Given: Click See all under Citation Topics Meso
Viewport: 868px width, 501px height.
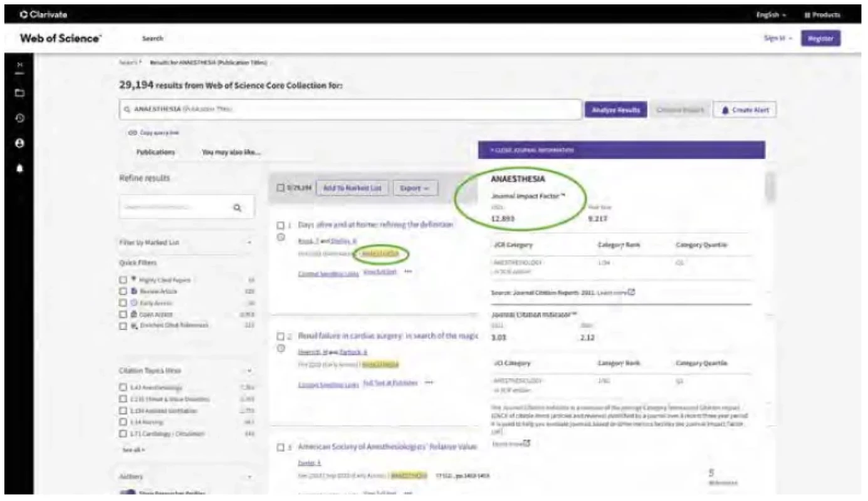Looking at the screenshot, I should pyautogui.click(x=133, y=450).
